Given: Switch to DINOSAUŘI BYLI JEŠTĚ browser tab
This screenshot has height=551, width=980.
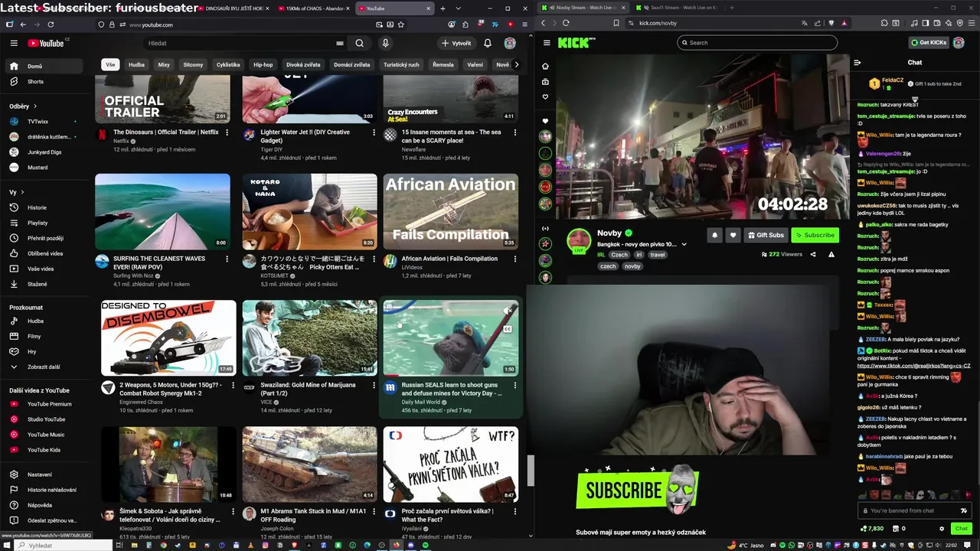Looking at the screenshot, I should [233, 8].
